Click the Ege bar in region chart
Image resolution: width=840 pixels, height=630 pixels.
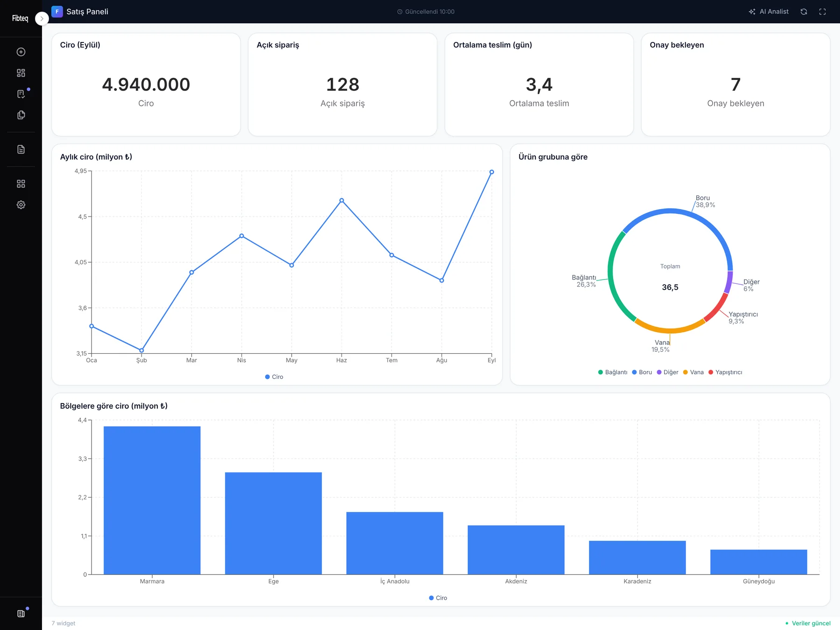coord(273,523)
